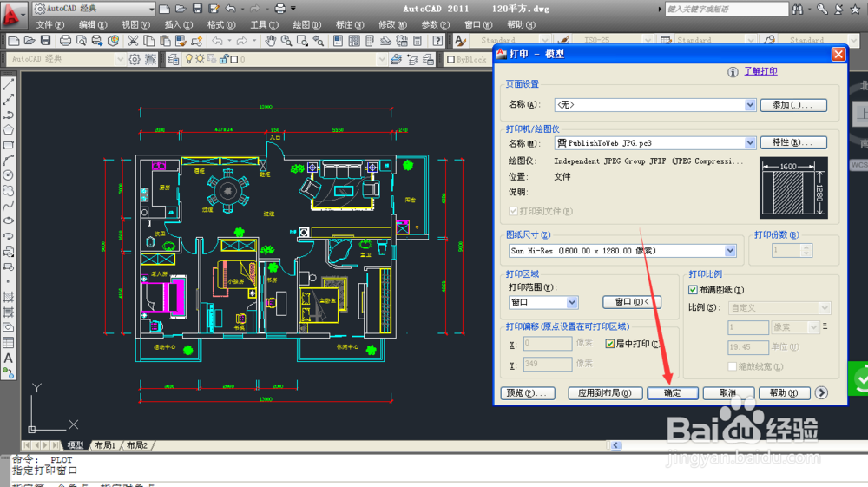Click the 添加 add page setup button
This screenshot has width=868, height=487.
coord(793,104)
